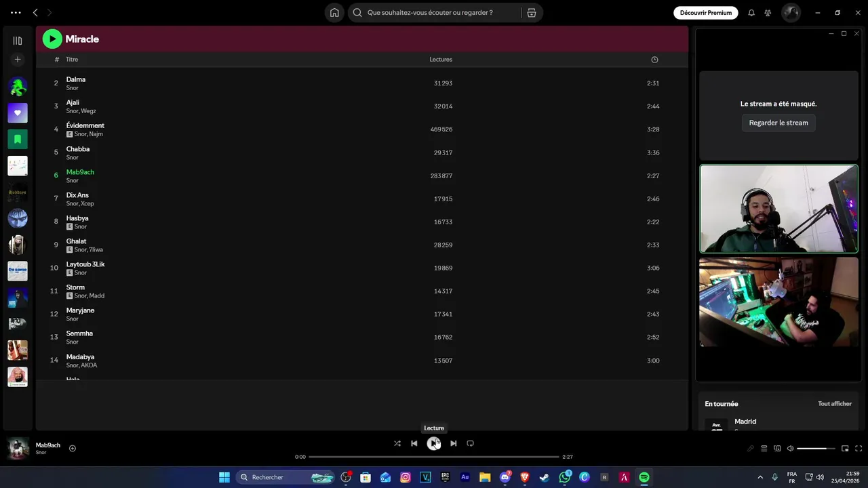Screen dimensions: 868x488
Task: Click Découvrir Premium button
Action: (x=706, y=12)
